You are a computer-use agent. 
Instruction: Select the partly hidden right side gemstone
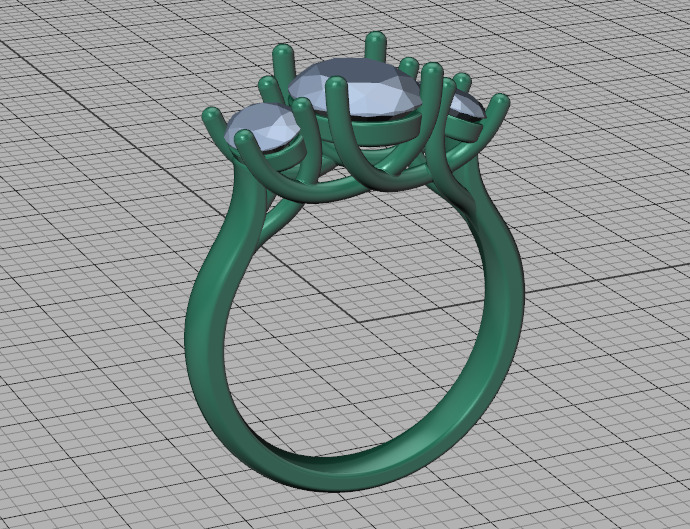(466, 106)
